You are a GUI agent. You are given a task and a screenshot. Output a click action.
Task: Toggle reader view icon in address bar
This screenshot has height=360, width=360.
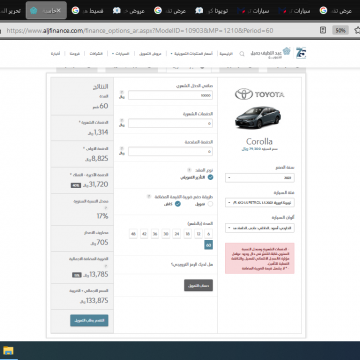323,30
